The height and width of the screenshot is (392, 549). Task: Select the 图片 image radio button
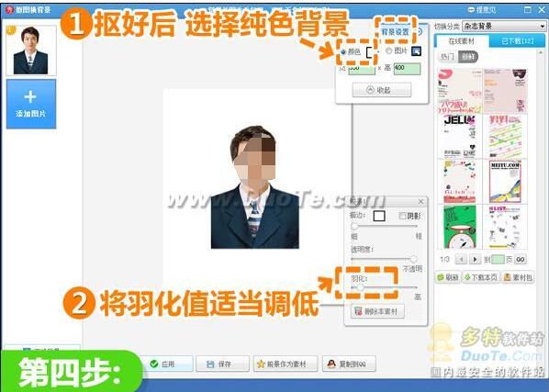click(x=388, y=50)
